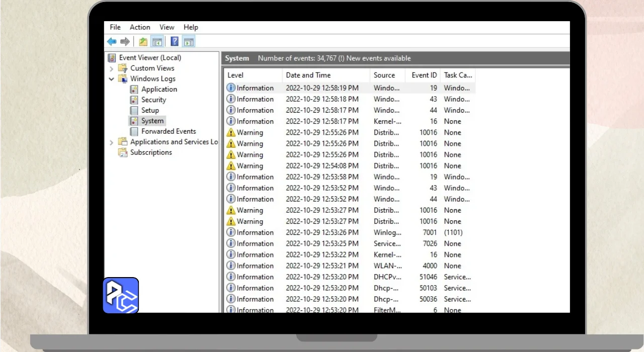Viewport: 644px width, 352px height.
Task: Click the gray Forward arrow toolbar icon
Action: click(125, 42)
